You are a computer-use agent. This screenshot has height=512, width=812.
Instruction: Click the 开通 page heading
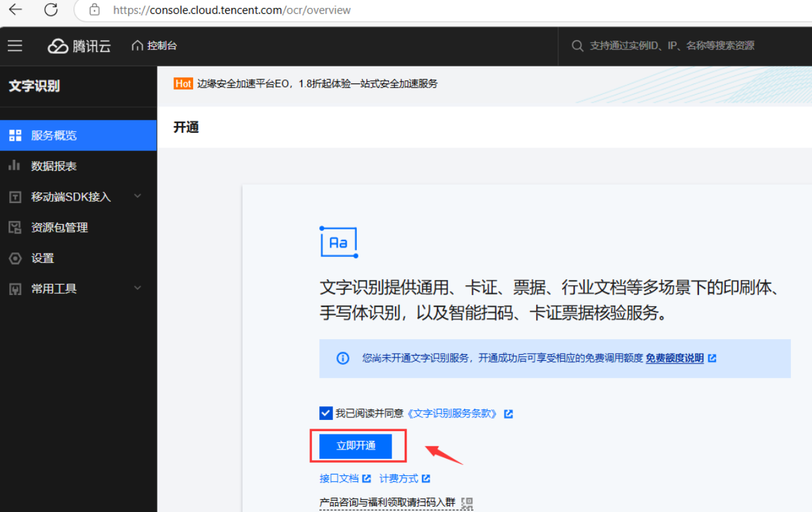[x=186, y=128]
